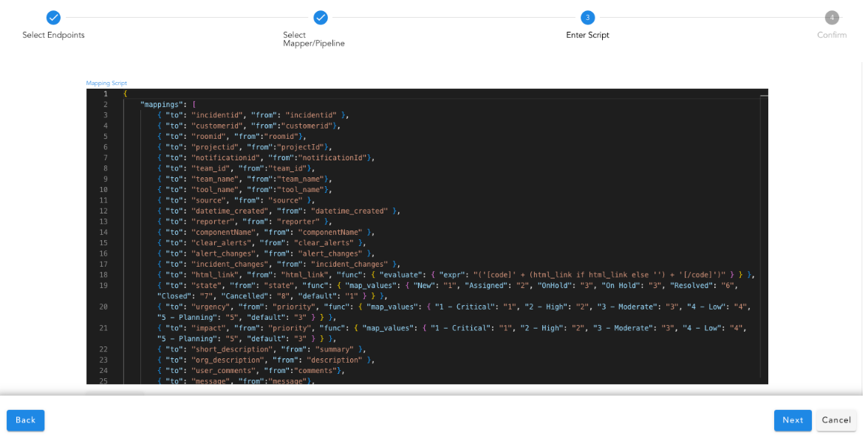Image resolution: width=868 pixels, height=441 pixels.
Task: Go to the Confirm step label
Action: pyautogui.click(x=832, y=35)
